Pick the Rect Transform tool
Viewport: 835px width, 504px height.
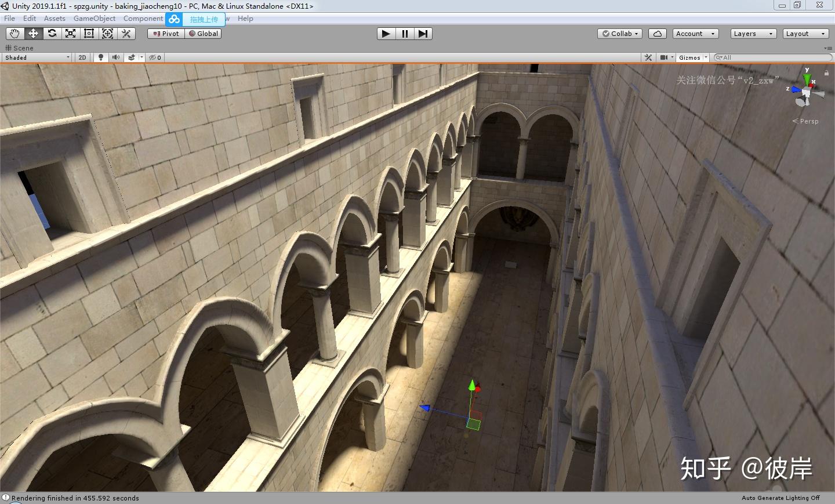point(89,34)
